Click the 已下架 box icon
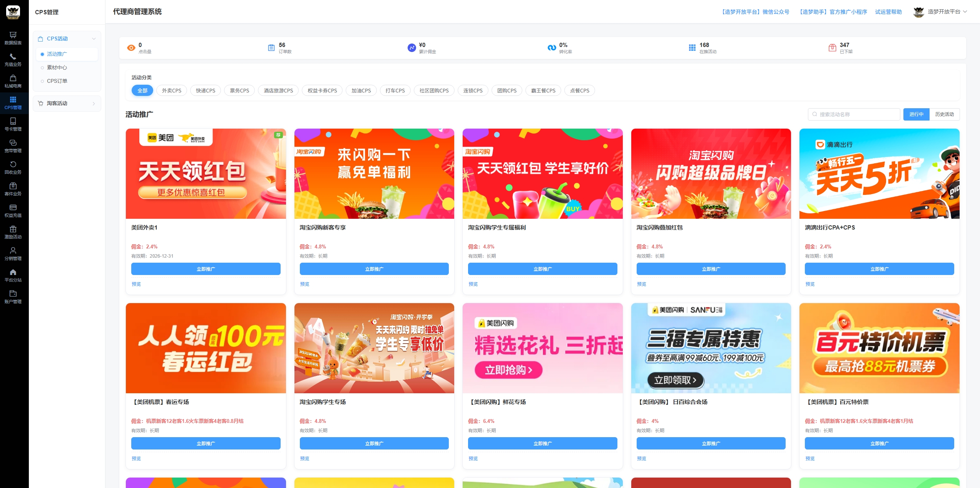Screen dimensions: 980x488 point(832,48)
